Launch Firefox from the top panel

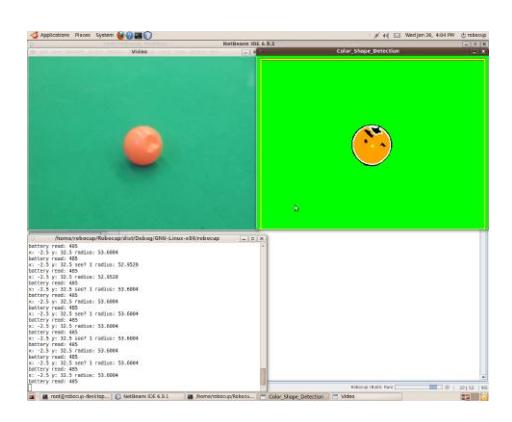click(120, 35)
